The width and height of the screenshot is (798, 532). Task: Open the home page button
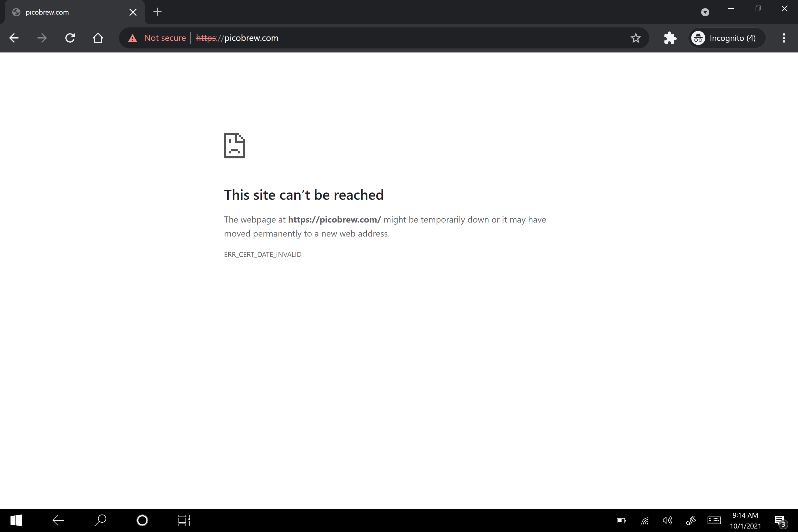(98, 38)
